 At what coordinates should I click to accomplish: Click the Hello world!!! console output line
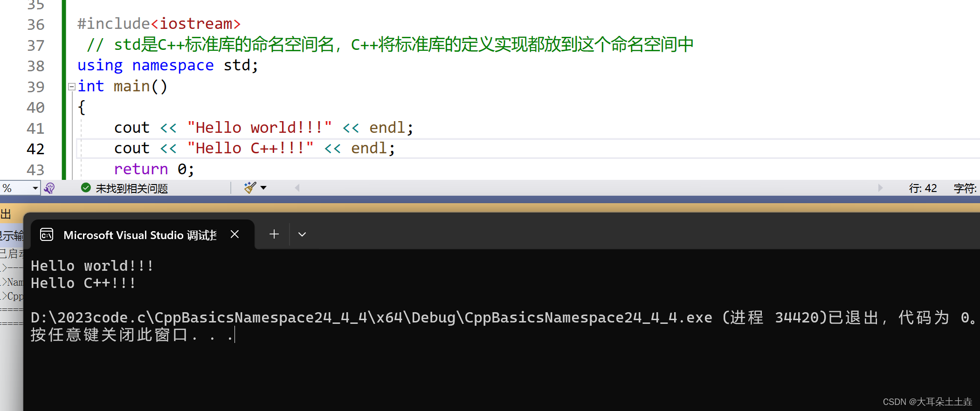pos(92,266)
